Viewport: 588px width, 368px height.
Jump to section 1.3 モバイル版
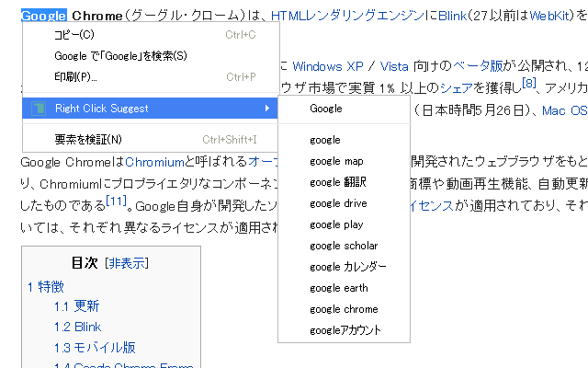(x=95, y=348)
